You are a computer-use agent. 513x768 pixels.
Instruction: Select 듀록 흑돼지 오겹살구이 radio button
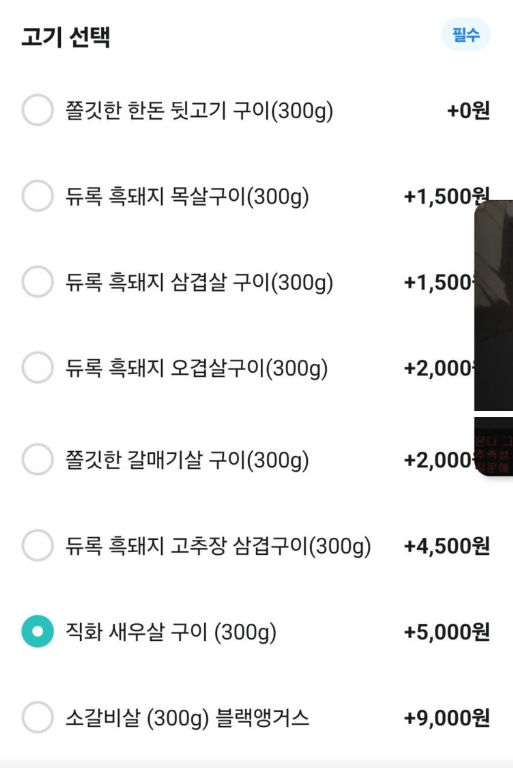point(37,367)
